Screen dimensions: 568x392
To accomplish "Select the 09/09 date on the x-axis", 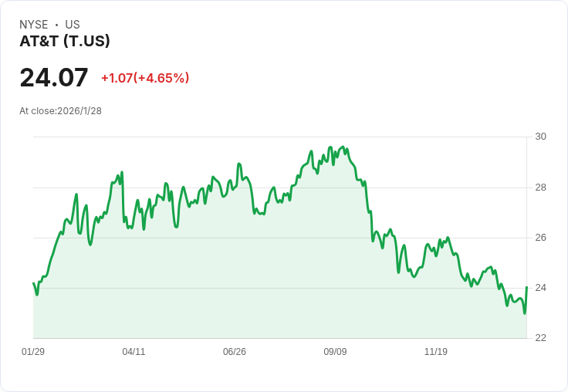I will coord(335,352).
